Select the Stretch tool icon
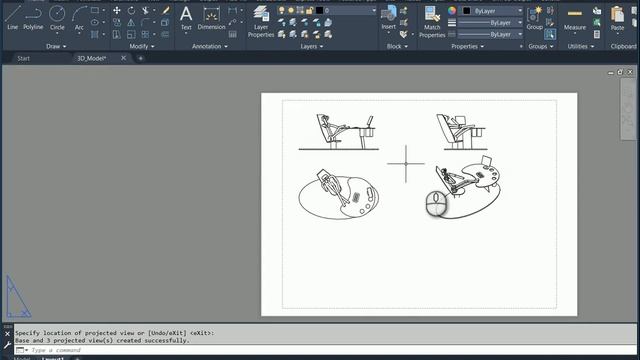Viewport: 640px width, 360px height. (x=117, y=35)
